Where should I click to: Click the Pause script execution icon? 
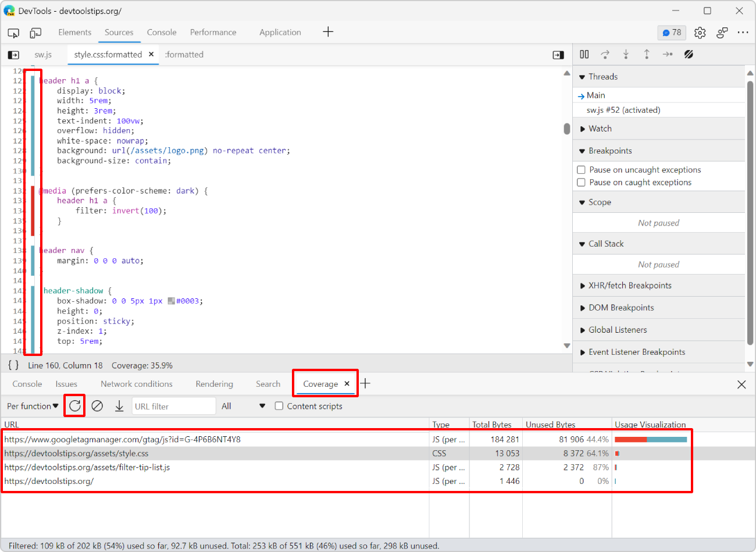(584, 54)
